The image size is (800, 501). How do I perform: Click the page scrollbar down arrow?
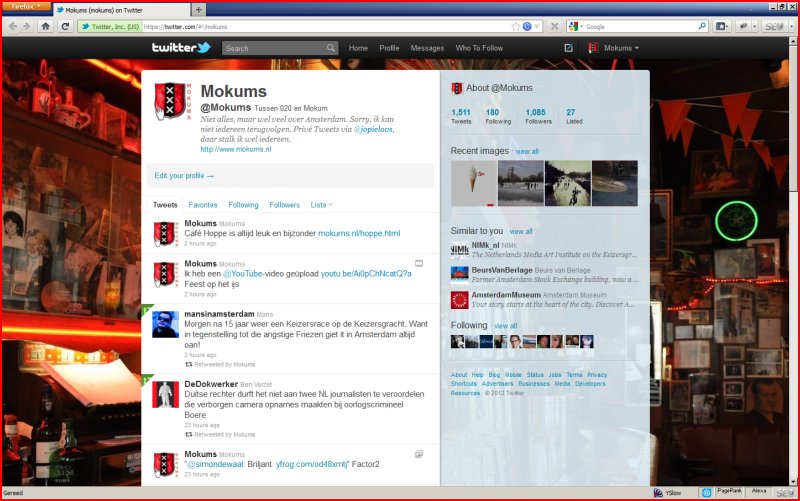point(793,481)
